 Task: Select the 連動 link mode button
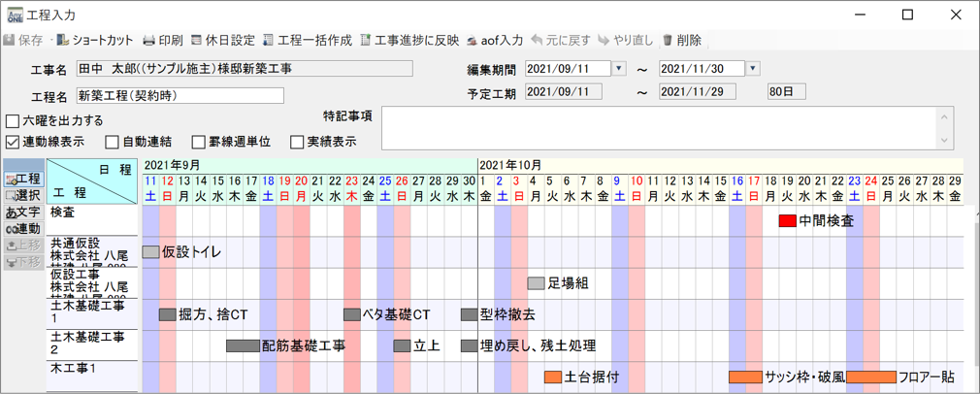23,229
